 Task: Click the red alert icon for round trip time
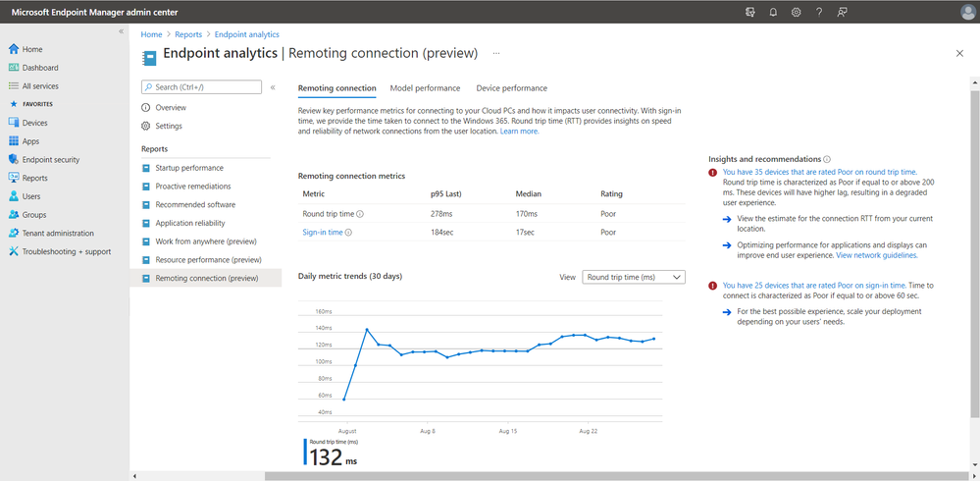click(x=712, y=172)
